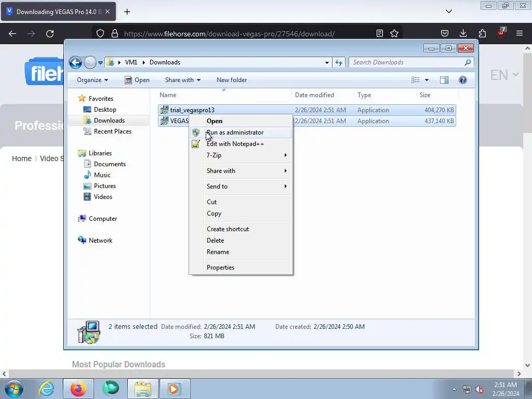Click VM1 in the address breadcrumb
The width and height of the screenshot is (532, 399).
click(x=131, y=62)
